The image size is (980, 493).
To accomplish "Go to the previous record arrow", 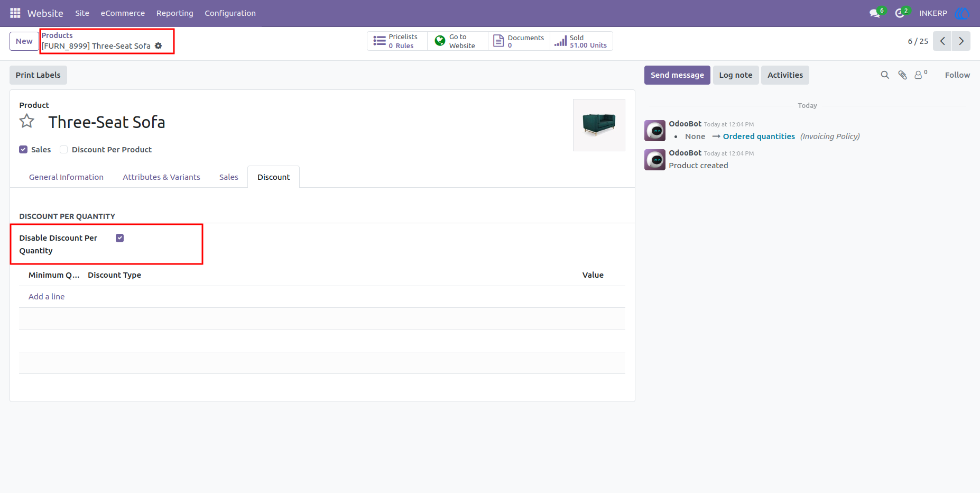I will click(x=942, y=41).
